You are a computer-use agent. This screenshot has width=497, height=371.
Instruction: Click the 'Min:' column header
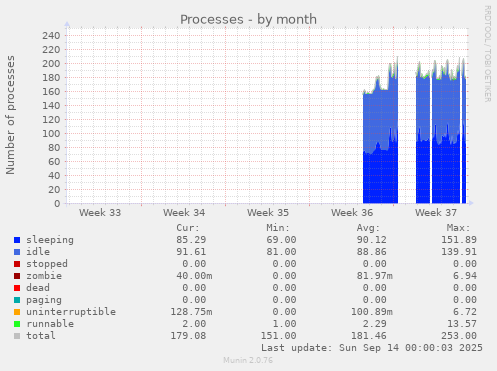click(x=278, y=228)
